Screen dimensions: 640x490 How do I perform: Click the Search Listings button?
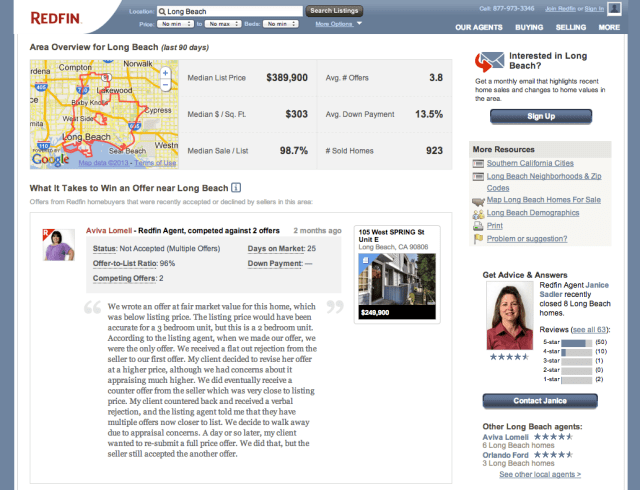coord(334,11)
